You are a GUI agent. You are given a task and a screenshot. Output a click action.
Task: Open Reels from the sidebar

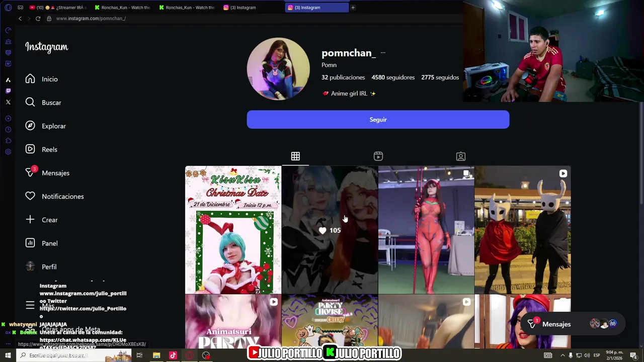(42, 149)
